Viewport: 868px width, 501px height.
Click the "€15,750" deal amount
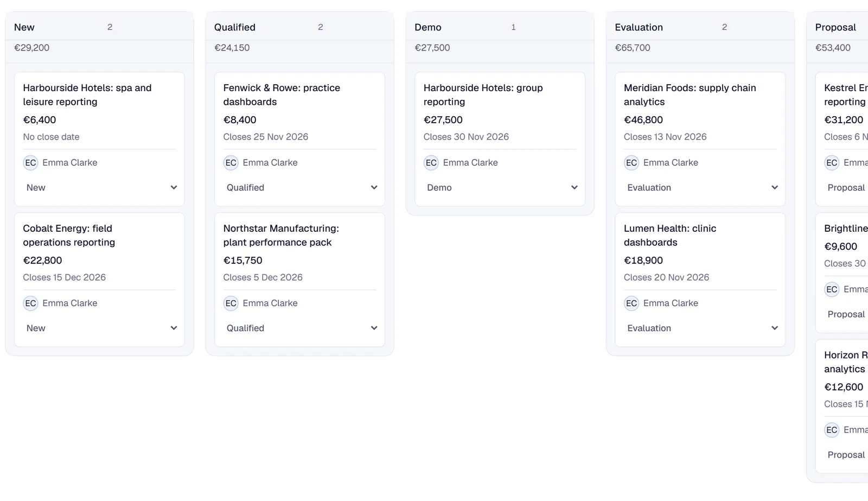243,261
